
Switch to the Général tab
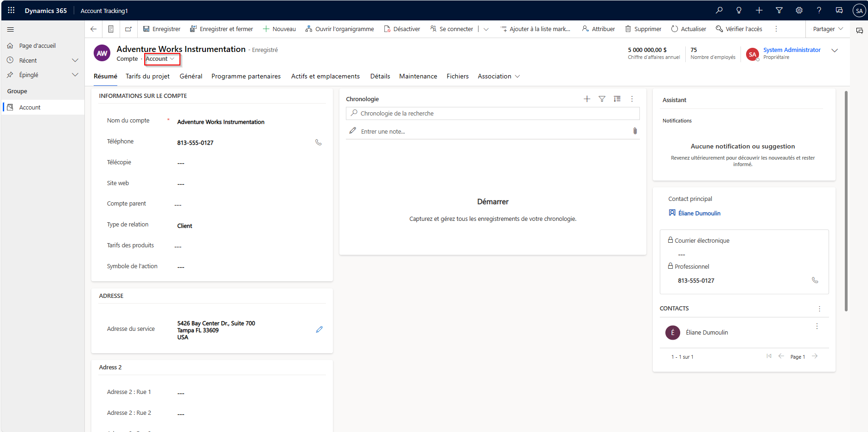click(191, 77)
